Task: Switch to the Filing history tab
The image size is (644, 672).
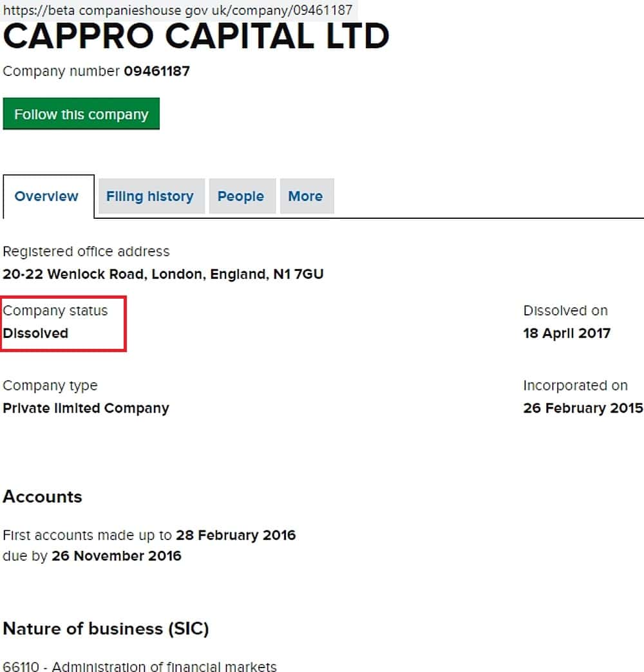Action: click(149, 196)
